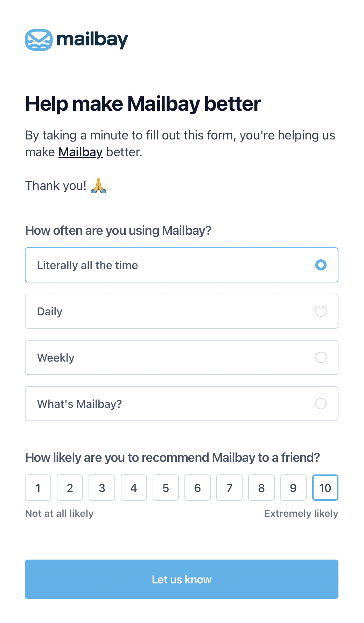Click the mailbay wordmark in header
The width and height of the screenshot is (364, 623).
point(92,40)
